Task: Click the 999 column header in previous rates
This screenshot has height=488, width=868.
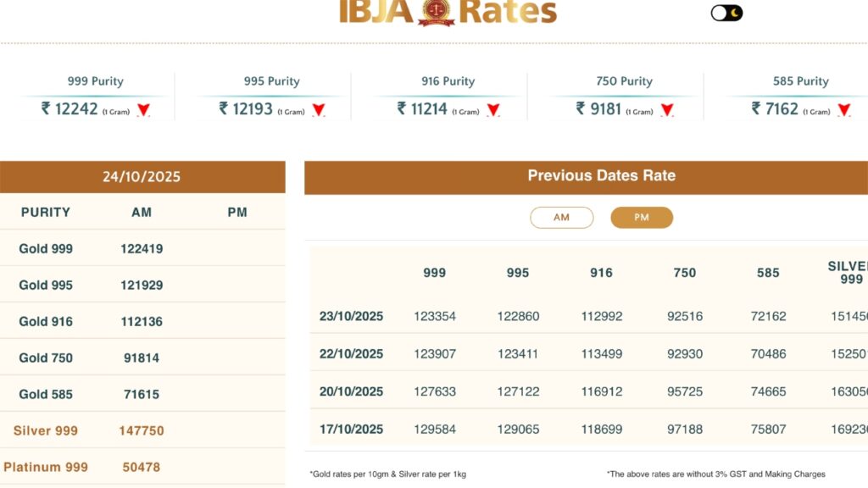Action: 434,273
